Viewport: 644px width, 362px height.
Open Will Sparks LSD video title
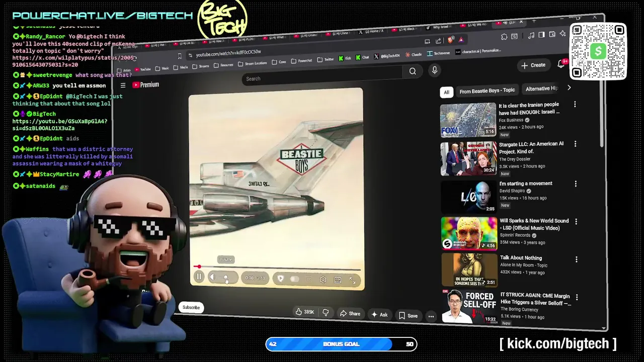(x=534, y=224)
